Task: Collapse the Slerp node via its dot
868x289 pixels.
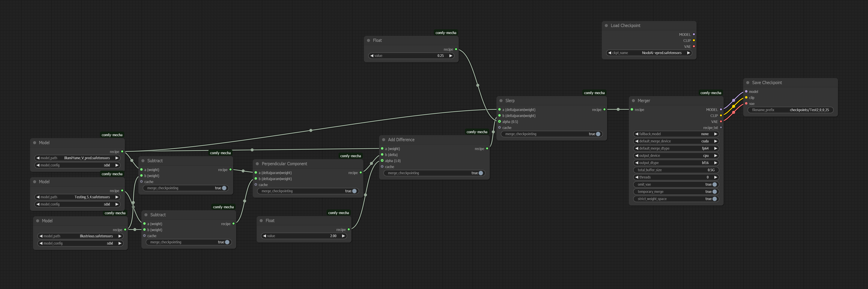Action: [x=501, y=101]
